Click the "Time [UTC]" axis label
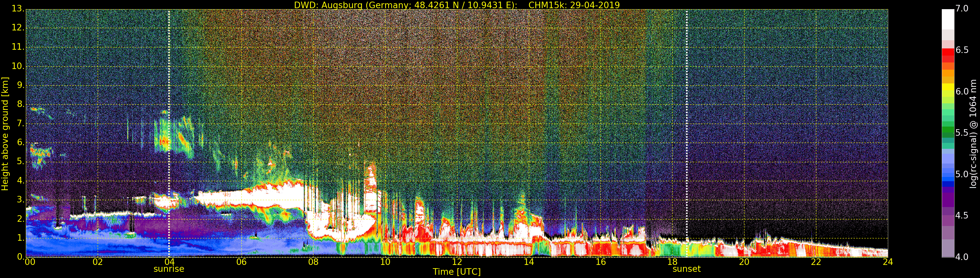This screenshot has width=980, height=278. 457,271
